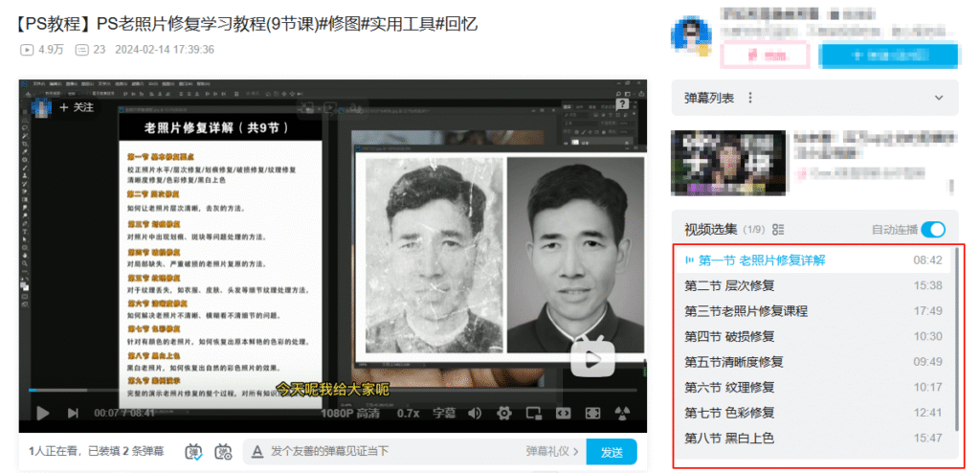Open the 字幕 subtitle options
Screen dimensions: 980x473
click(x=444, y=413)
